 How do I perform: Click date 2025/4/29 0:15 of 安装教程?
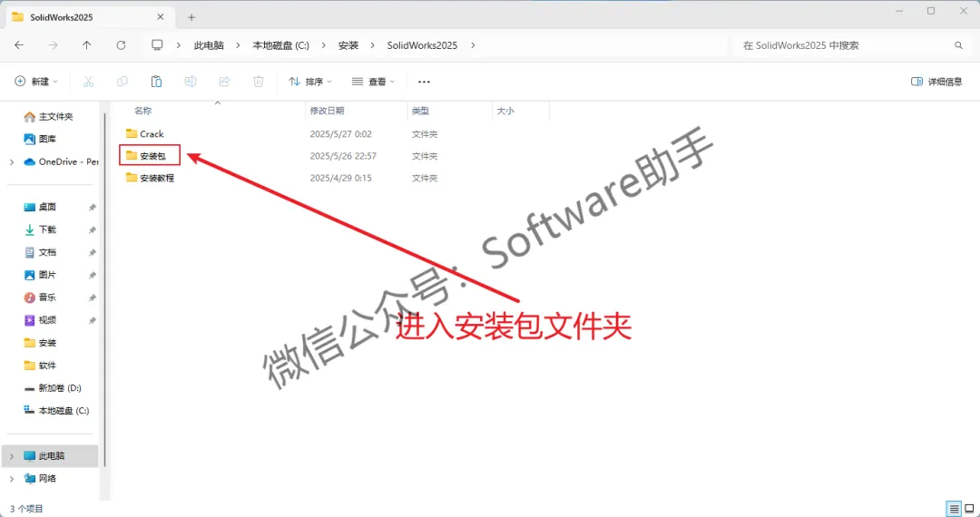(341, 178)
